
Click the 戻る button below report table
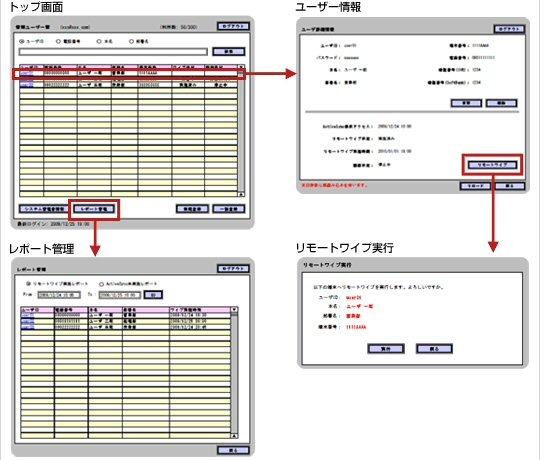click(233, 450)
